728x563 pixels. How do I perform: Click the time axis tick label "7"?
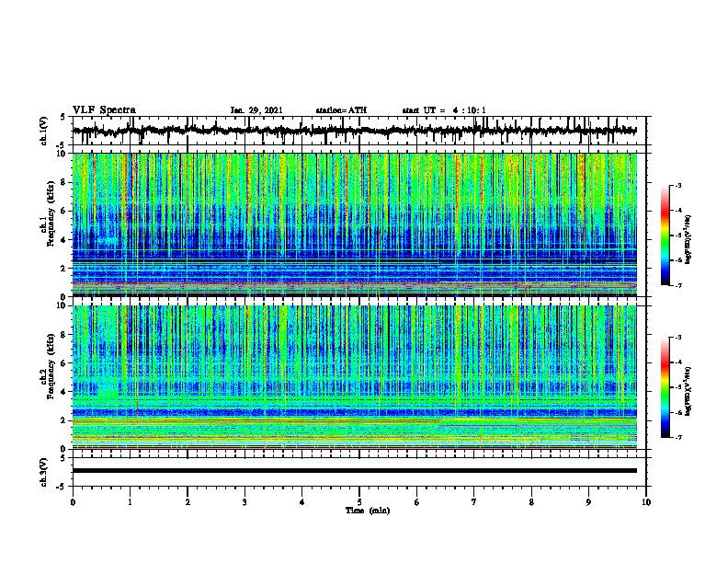point(474,502)
